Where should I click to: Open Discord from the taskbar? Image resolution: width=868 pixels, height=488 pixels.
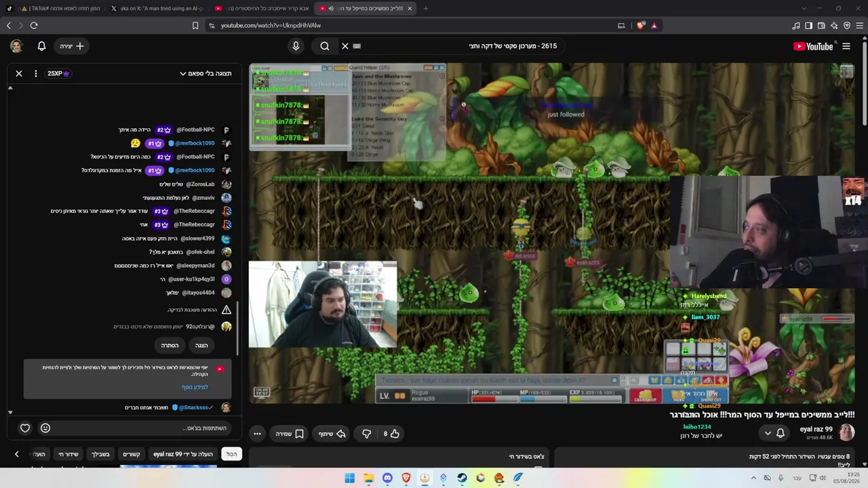coord(387,478)
